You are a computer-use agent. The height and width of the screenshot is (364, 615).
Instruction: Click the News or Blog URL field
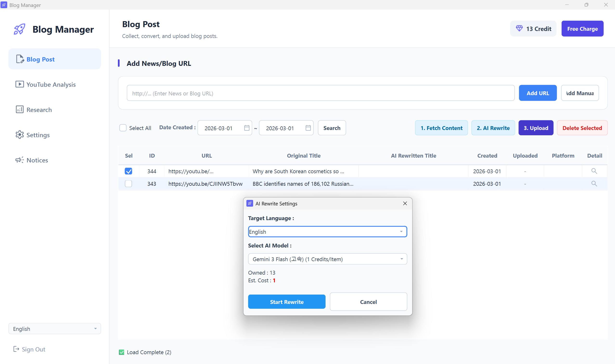[x=320, y=93]
